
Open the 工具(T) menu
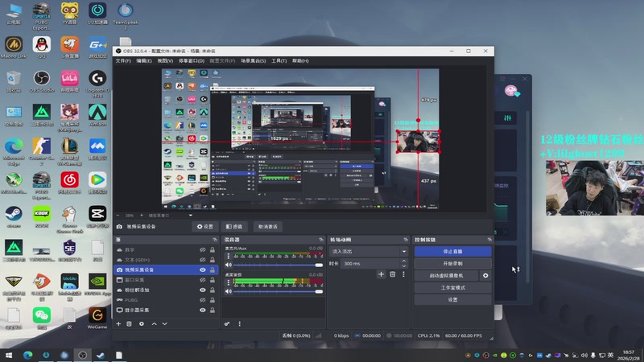click(279, 61)
